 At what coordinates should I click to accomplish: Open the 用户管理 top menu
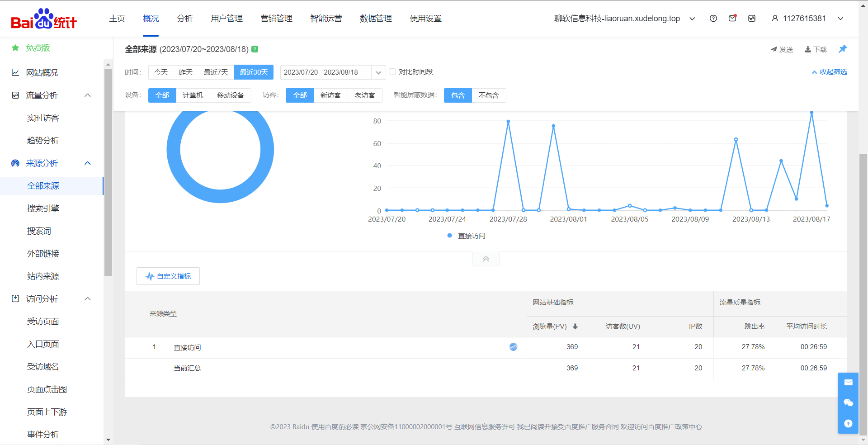[x=227, y=19]
